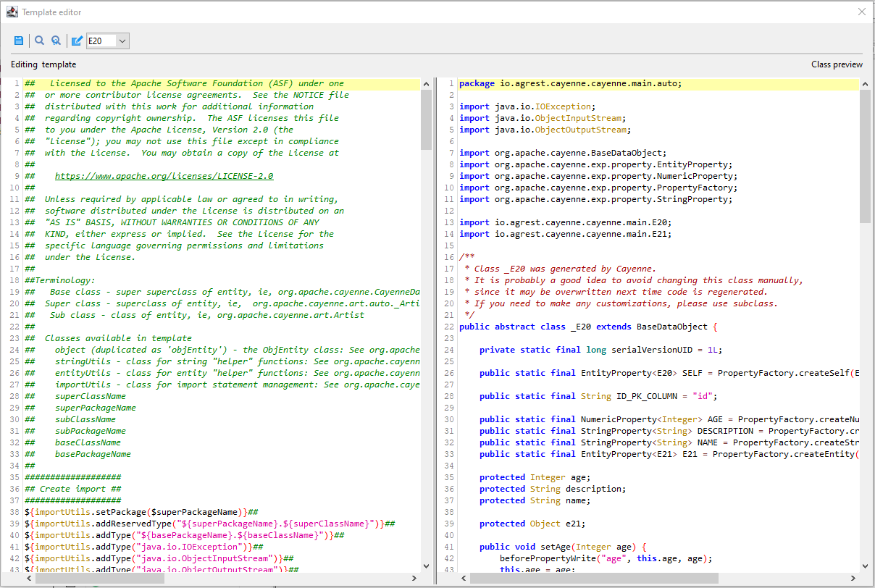Click right arrow of template horizontal scrollbar
The width and height of the screenshot is (875, 588).
point(414,578)
